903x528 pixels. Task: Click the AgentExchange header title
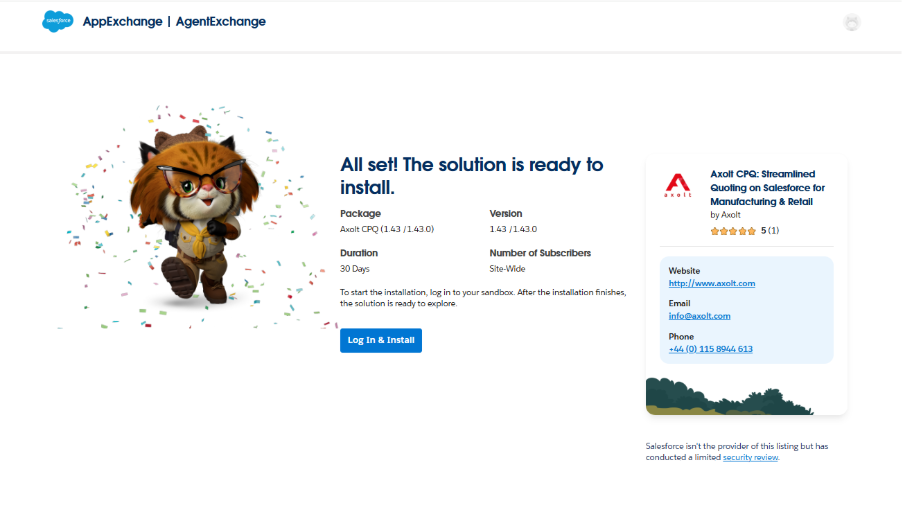[221, 22]
